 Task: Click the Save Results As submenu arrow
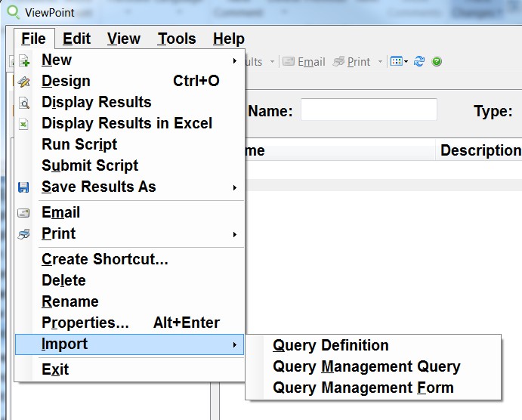tap(235, 187)
